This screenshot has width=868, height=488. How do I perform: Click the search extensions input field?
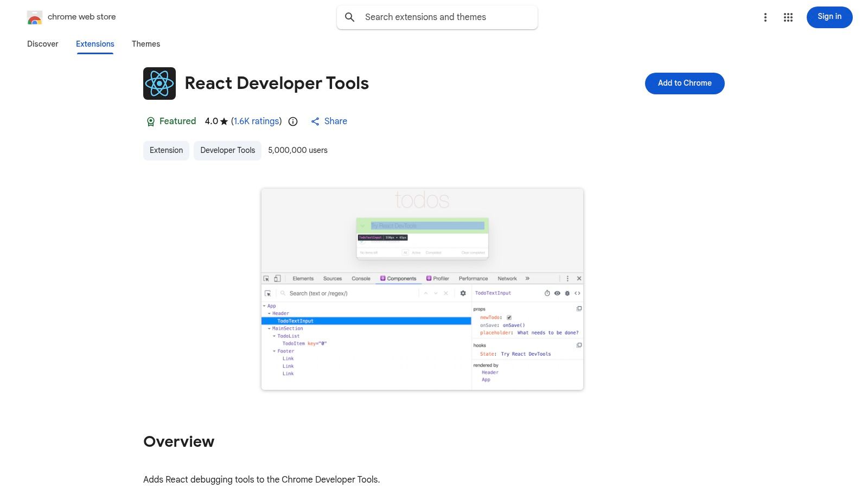[x=437, y=17]
